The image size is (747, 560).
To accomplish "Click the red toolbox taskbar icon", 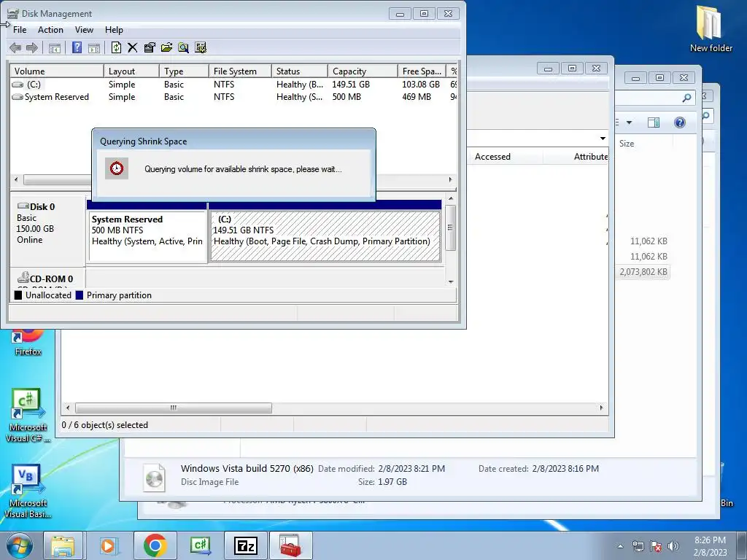I will [x=290, y=545].
